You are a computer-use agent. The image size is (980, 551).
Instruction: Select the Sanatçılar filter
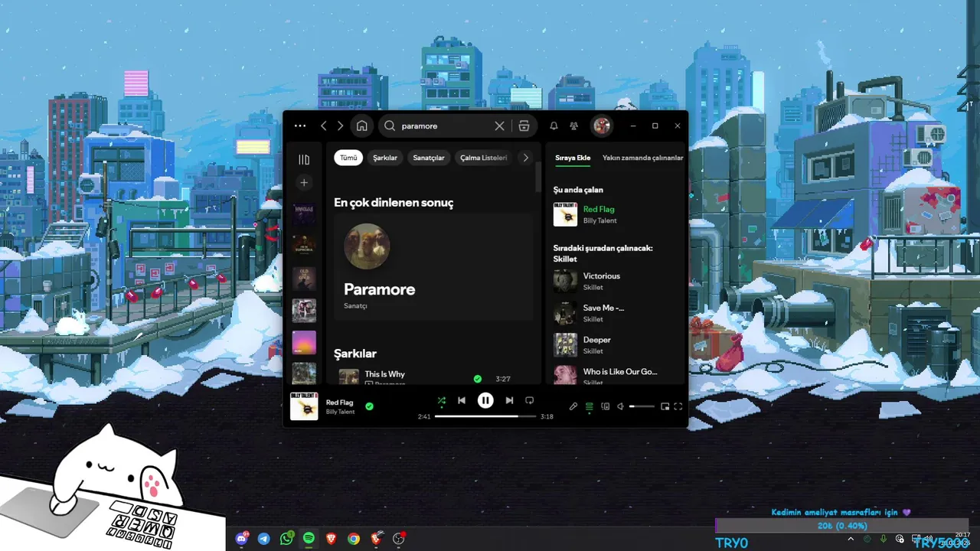click(429, 158)
